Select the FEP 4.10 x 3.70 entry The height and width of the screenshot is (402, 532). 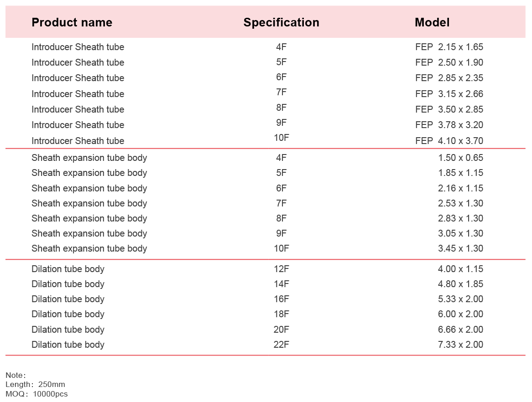449,141
